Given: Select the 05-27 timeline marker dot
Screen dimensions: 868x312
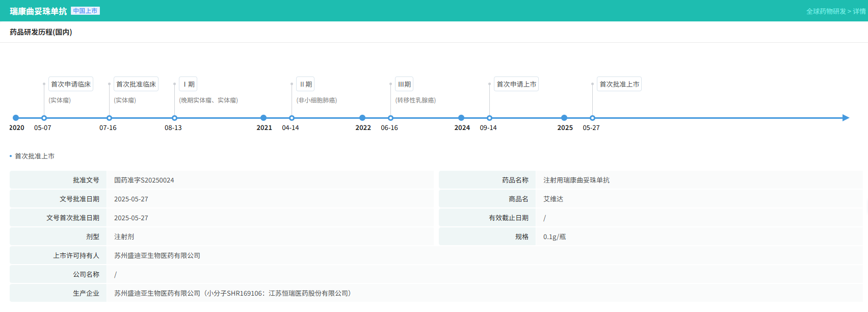Looking at the screenshot, I should pos(592,118).
